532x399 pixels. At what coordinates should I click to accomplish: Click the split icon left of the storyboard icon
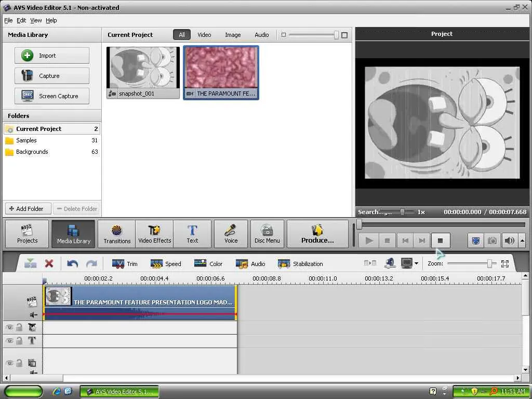pos(370,263)
